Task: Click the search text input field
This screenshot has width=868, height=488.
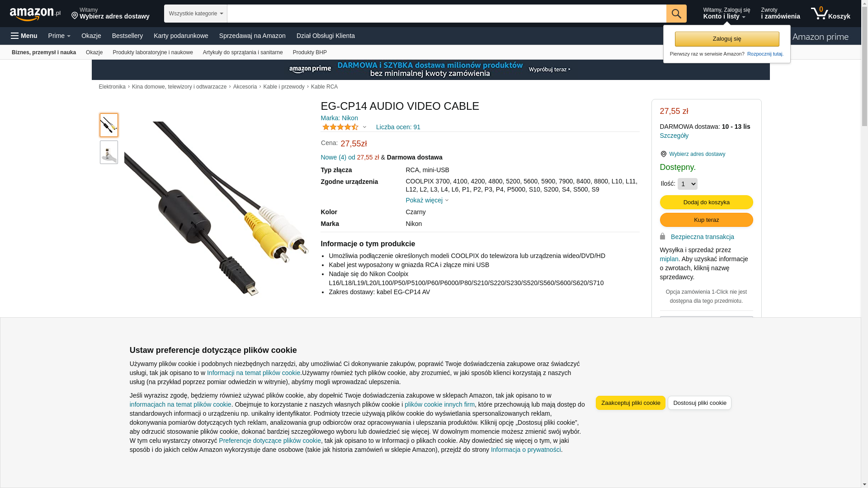Action: [447, 14]
